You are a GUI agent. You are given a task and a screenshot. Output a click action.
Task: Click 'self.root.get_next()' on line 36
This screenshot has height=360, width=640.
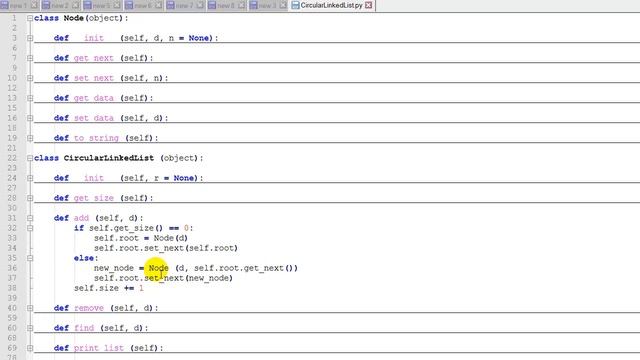click(244, 268)
